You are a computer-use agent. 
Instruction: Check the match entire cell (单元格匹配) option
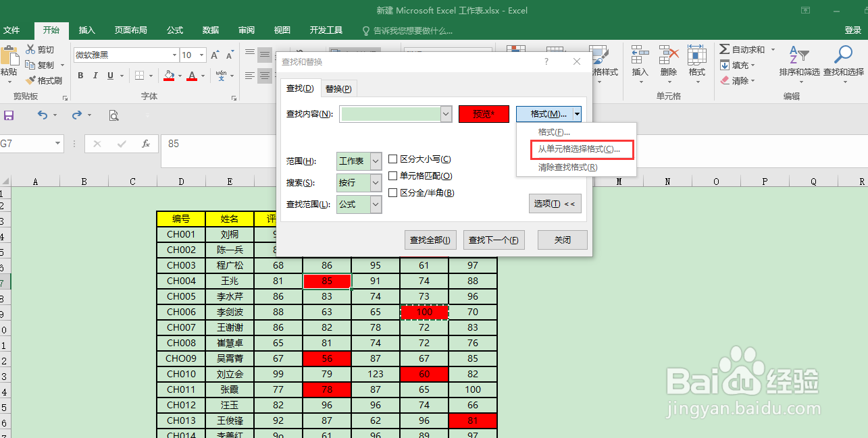click(393, 175)
